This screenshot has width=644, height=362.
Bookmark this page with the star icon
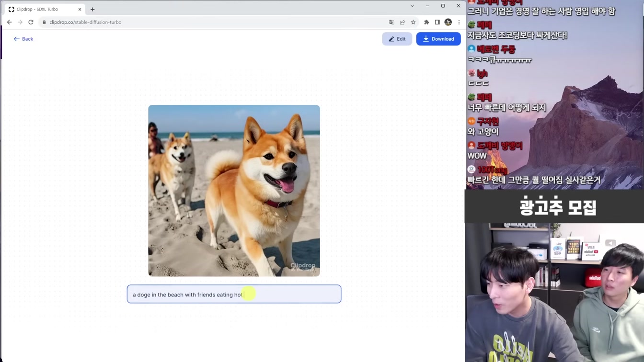pyautogui.click(x=413, y=22)
